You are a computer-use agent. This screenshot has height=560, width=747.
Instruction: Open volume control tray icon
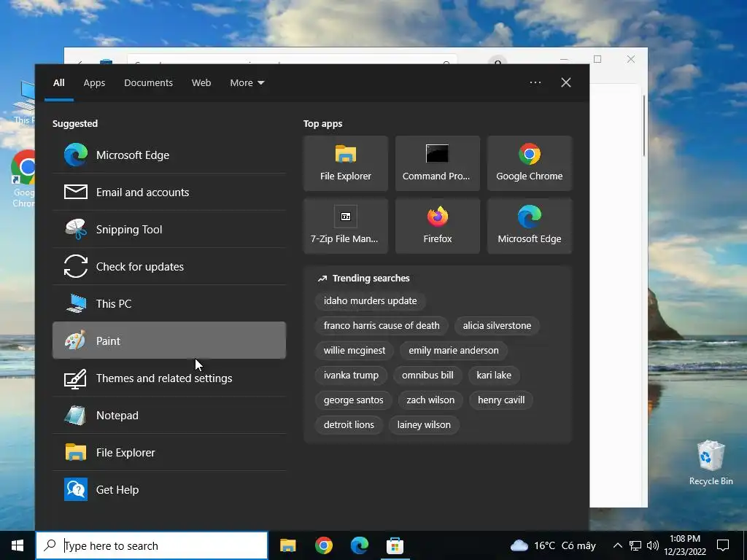coord(653,545)
